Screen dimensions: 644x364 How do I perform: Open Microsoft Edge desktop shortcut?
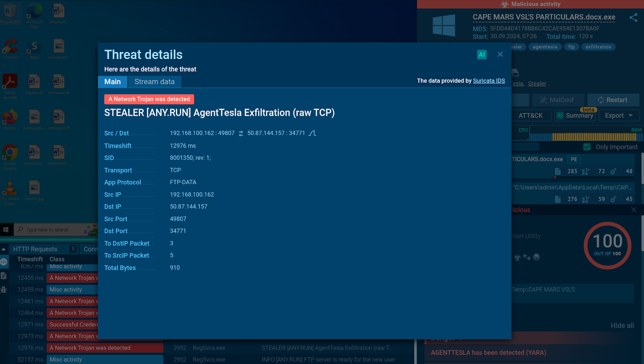34,16
